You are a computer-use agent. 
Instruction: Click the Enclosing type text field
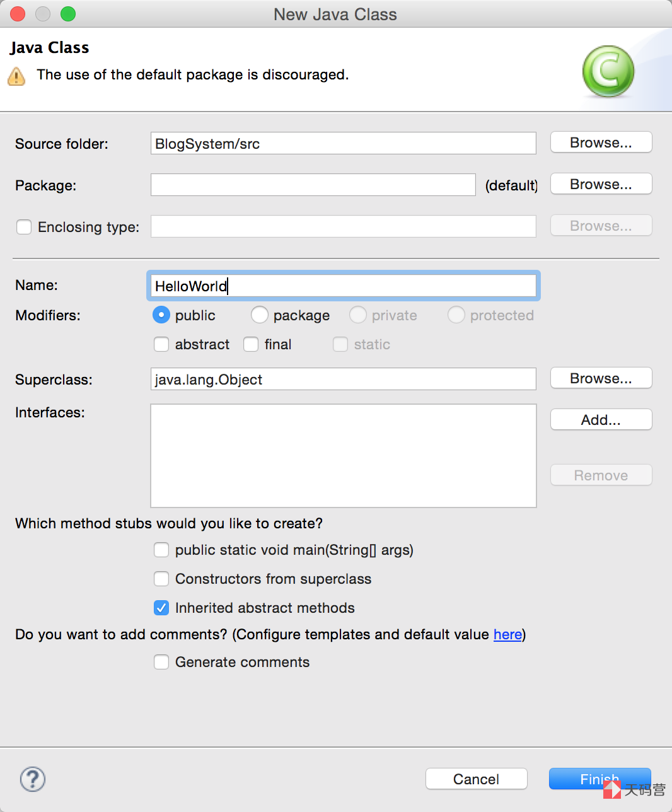click(x=344, y=226)
